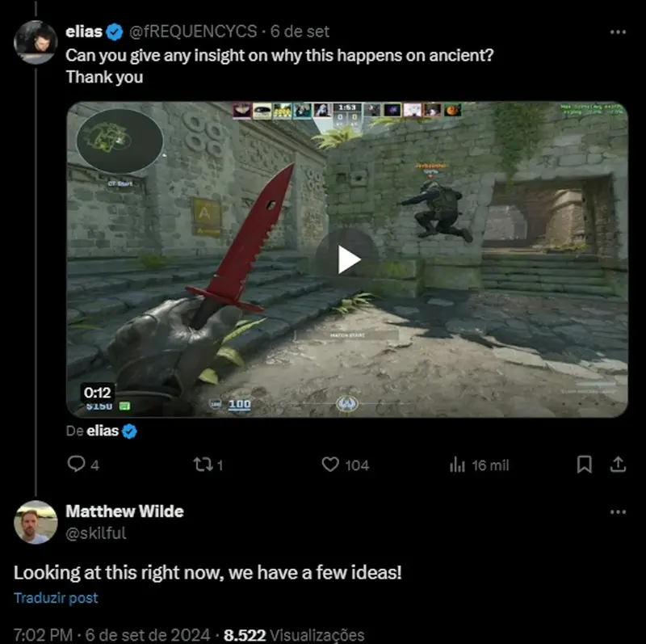The image size is (646, 644).
Task: Click the @skilful username handle
Action: tap(95, 532)
